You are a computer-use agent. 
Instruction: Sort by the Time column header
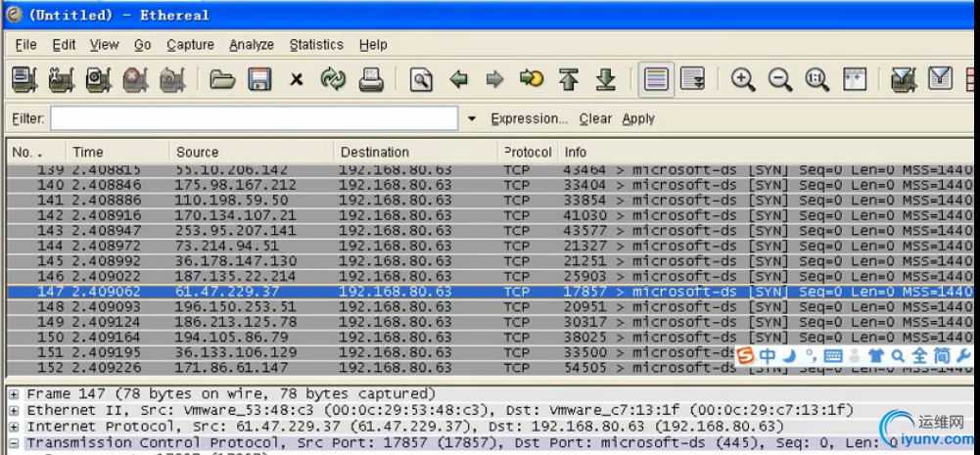117,153
